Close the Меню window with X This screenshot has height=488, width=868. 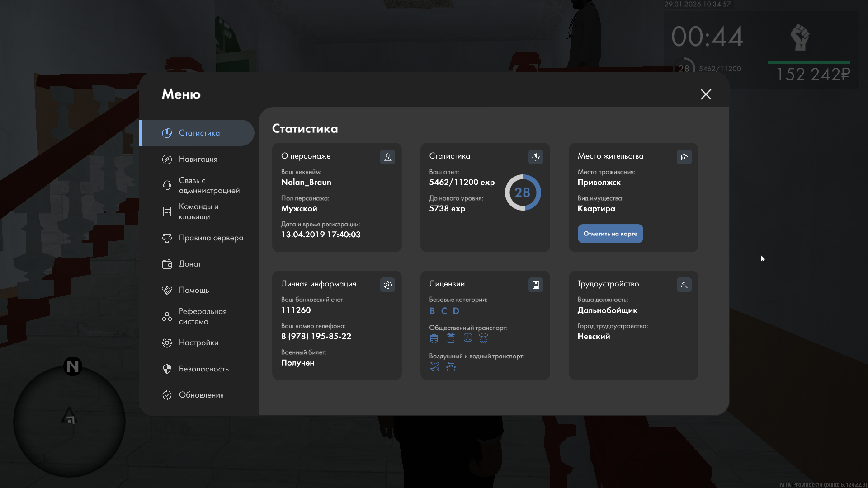(x=706, y=94)
